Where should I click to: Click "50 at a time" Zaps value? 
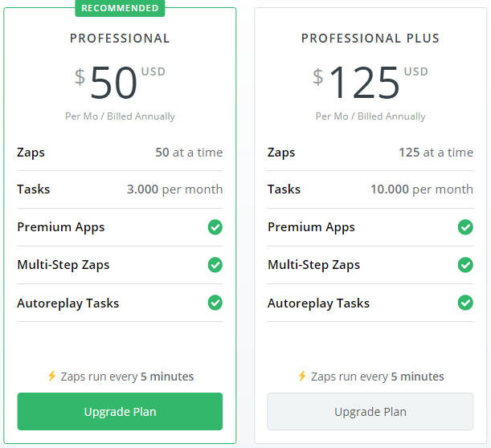pyautogui.click(x=189, y=153)
